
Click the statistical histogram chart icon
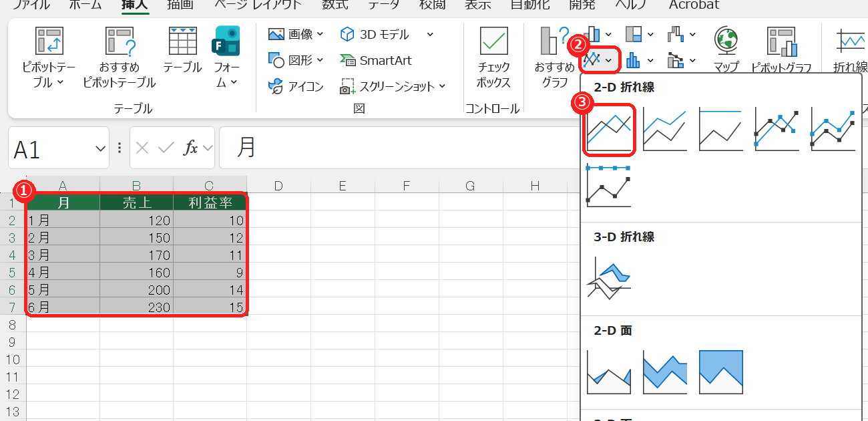coord(633,61)
